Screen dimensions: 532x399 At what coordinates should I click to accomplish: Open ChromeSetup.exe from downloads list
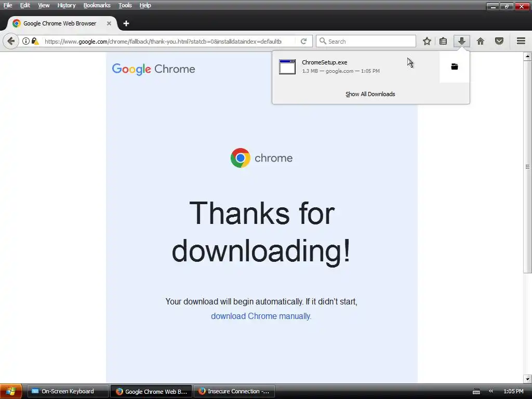355,66
